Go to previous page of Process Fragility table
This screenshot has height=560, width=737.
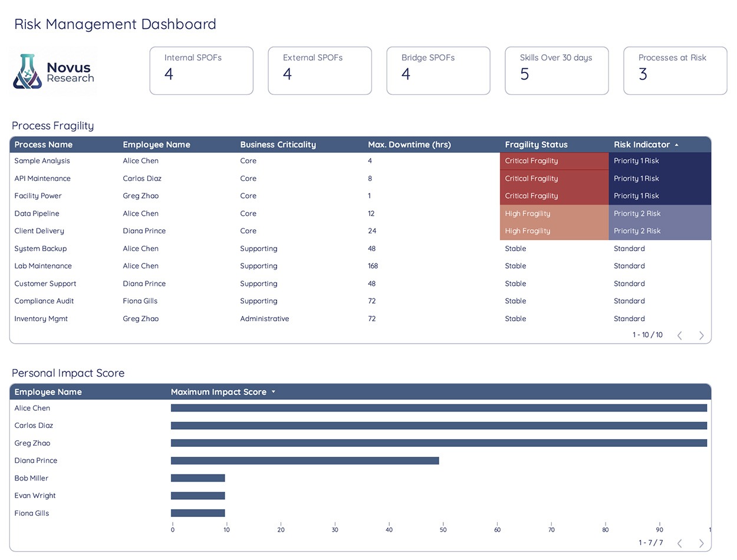click(x=680, y=335)
